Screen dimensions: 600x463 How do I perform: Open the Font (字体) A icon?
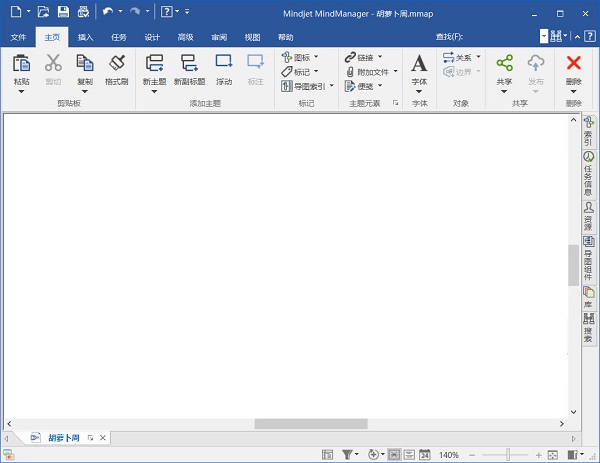tap(419, 64)
